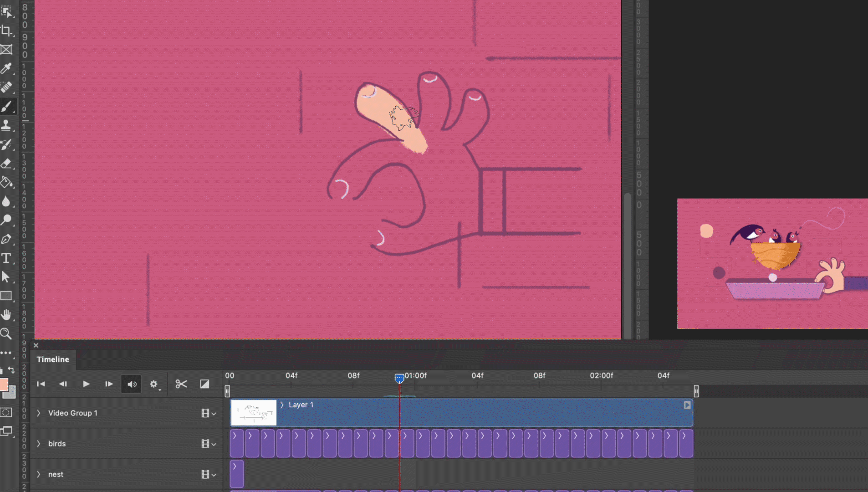Play the timeline animation
The height and width of the screenshot is (492, 868).
pos(86,384)
